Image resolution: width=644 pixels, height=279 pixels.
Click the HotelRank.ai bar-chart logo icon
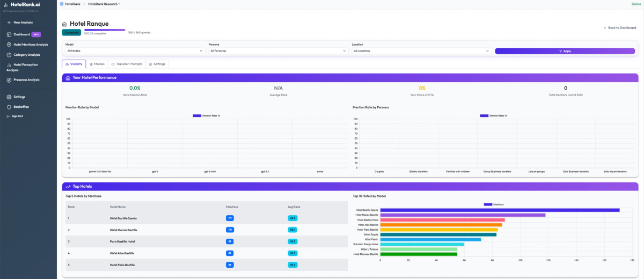point(6,4)
